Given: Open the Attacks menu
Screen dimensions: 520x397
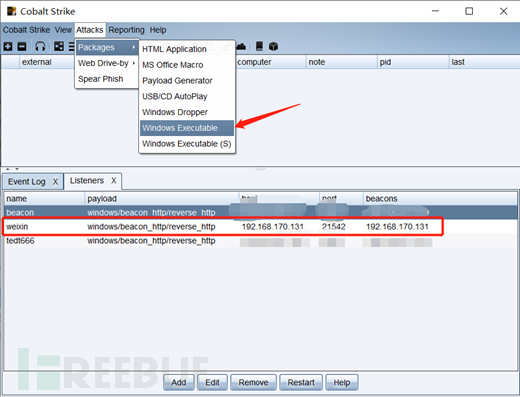Looking at the screenshot, I should pyautogui.click(x=90, y=30).
